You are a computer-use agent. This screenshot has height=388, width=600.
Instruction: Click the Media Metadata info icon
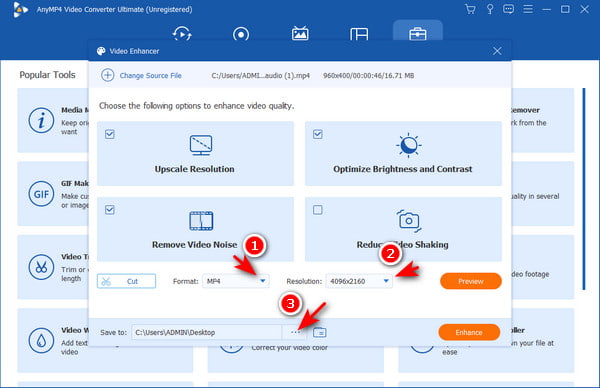(x=41, y=121)
